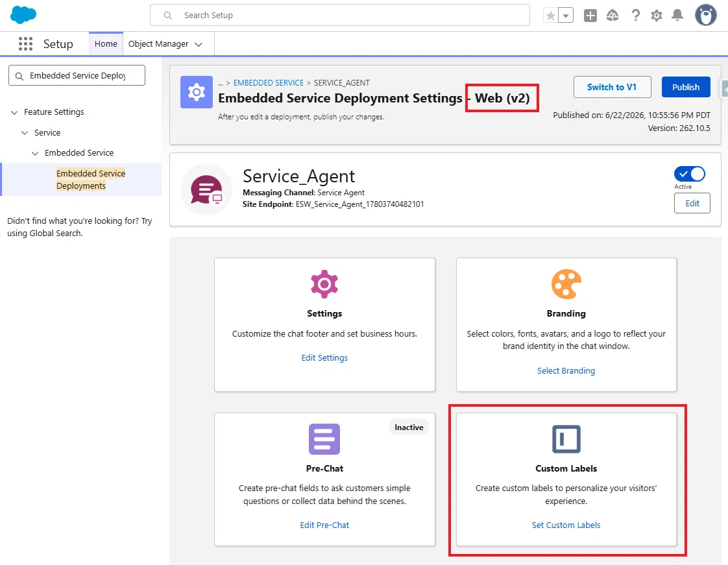Screen dimensions: 728x565
Task: Click the Edit button for Service_Agent
Action: click(692, 203)
